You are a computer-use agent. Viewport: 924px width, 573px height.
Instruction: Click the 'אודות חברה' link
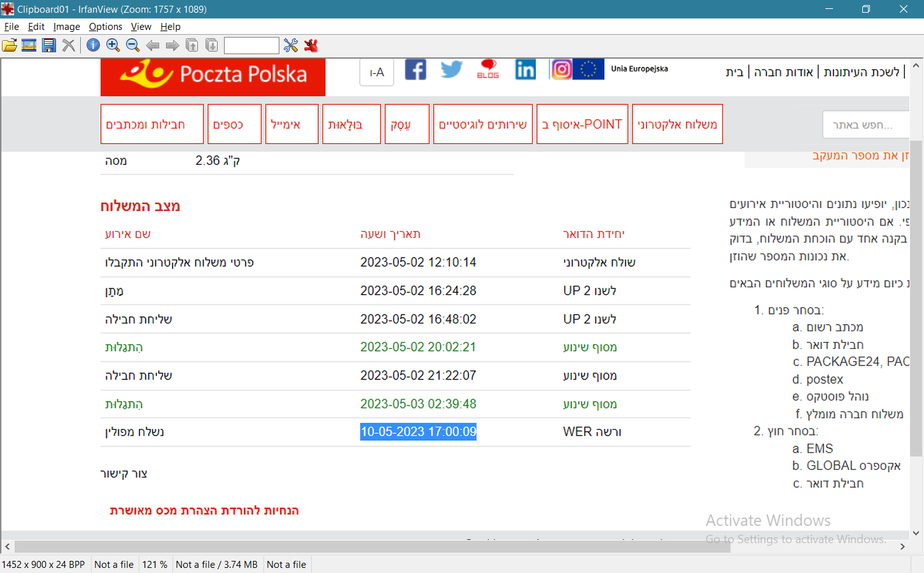pos(783,72)
